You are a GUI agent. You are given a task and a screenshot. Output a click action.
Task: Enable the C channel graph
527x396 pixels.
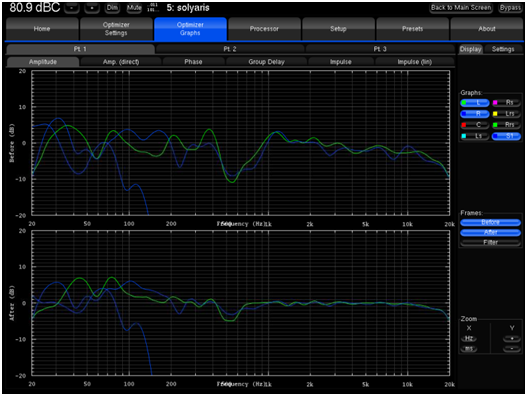(474, 125)
